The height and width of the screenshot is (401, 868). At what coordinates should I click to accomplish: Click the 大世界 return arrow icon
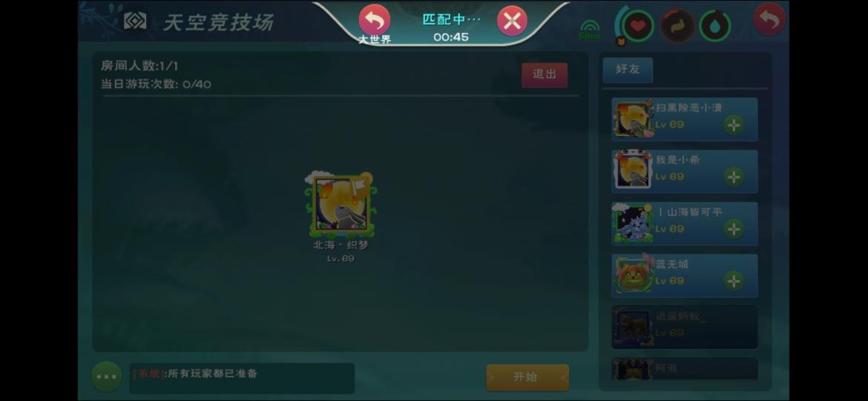click(375, 20)
